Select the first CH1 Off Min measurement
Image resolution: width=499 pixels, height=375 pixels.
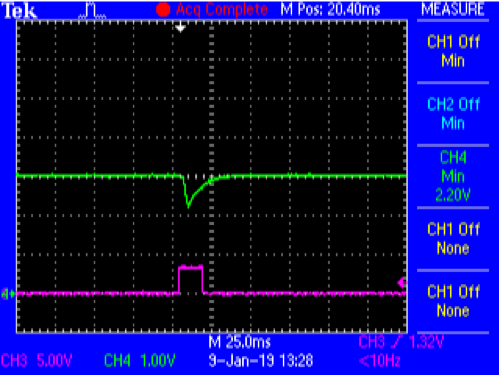(x=453, y=51)
